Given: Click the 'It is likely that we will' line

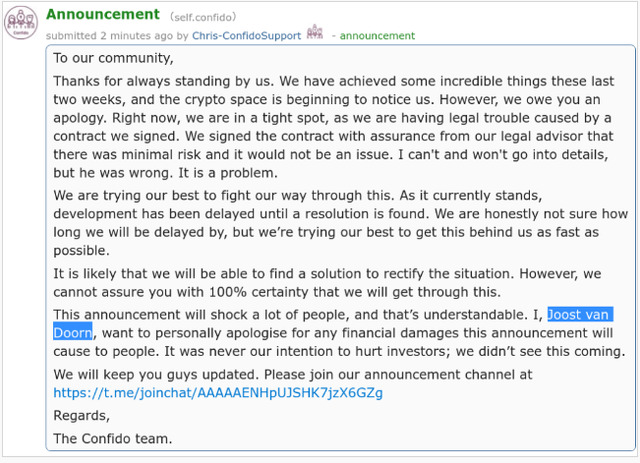Looking at the screenshot, I should click(138, 273).
